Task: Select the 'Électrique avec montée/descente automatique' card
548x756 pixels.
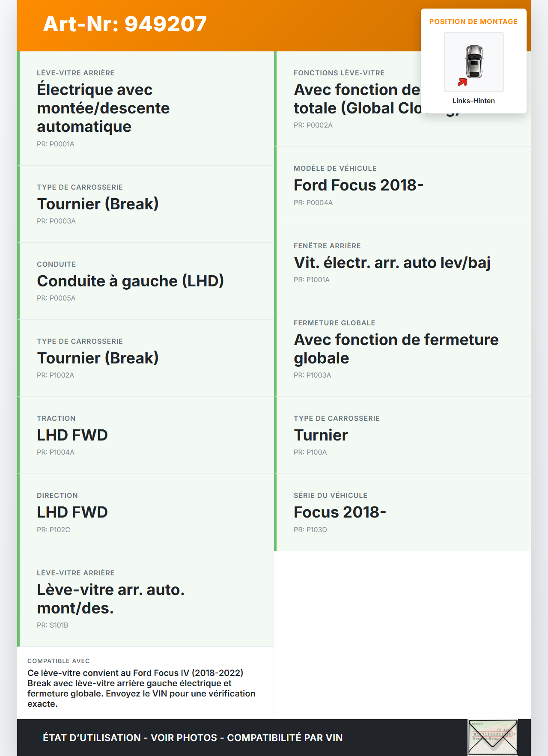Action: click(146, 108)
